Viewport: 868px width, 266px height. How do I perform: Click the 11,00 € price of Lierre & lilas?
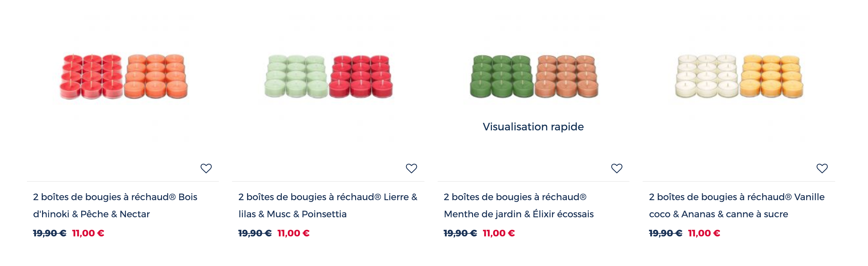293,233
